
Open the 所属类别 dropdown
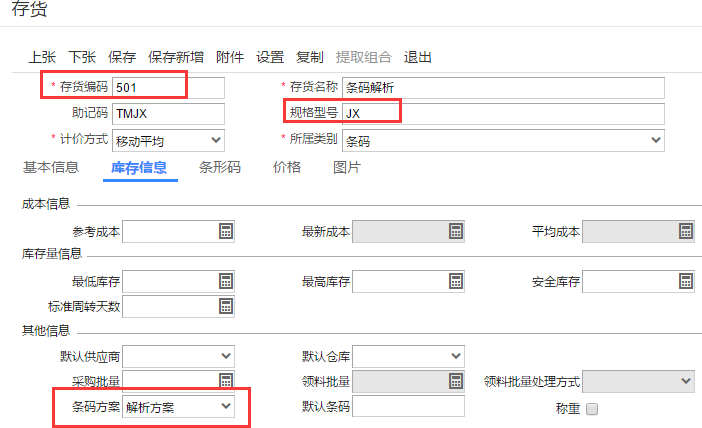[503, 141]
